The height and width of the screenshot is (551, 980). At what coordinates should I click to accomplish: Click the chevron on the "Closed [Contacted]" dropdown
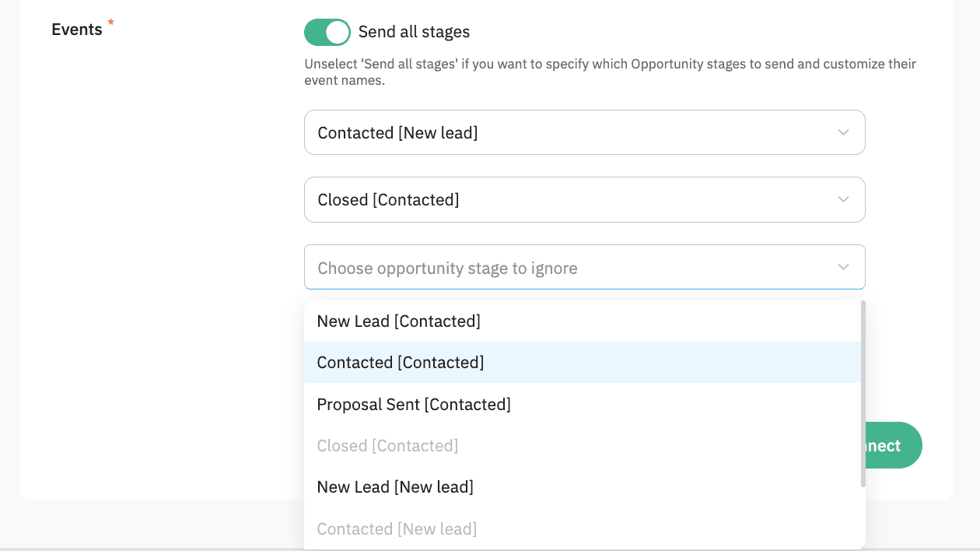point(843,199)
